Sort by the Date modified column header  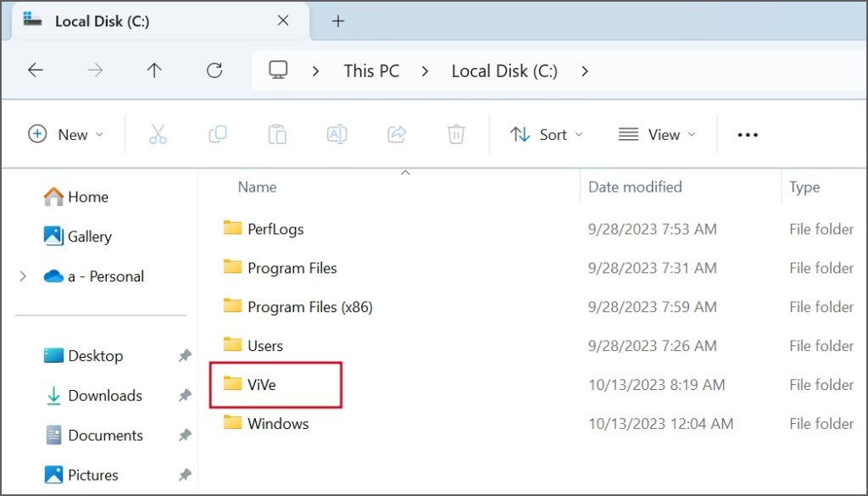point(635,187)
